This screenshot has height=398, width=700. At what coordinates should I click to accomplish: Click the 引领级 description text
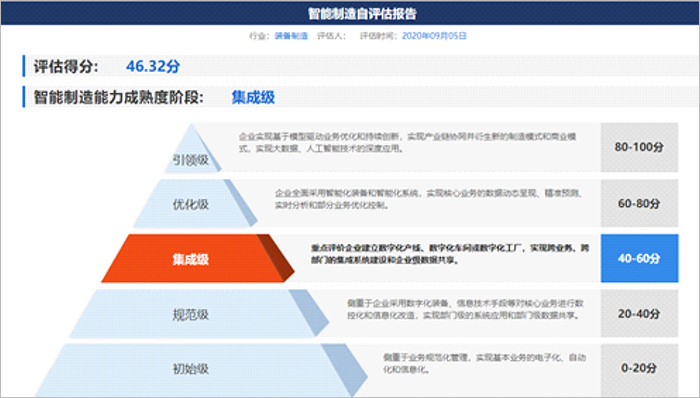point(407,142)
